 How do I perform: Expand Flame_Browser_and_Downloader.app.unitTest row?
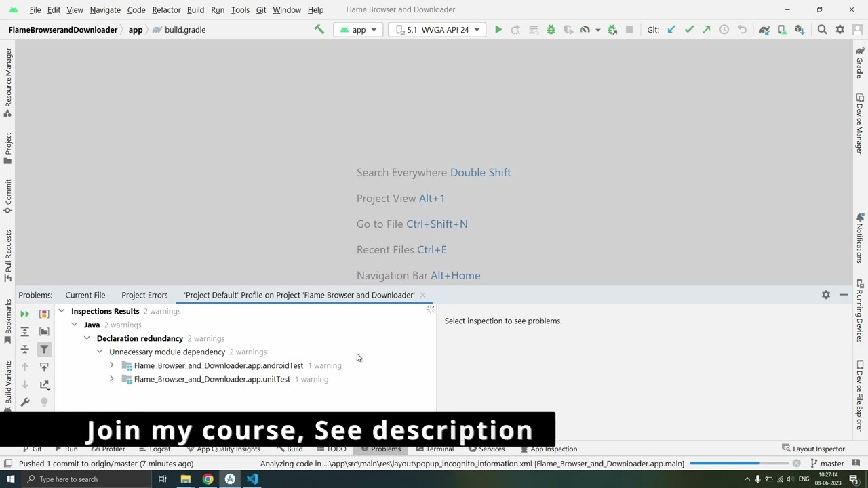(112, 379)
